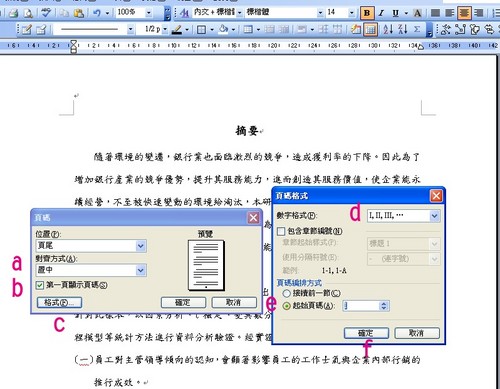Apply justified text alignment
The image size is (500, 389).
[435, 13]
